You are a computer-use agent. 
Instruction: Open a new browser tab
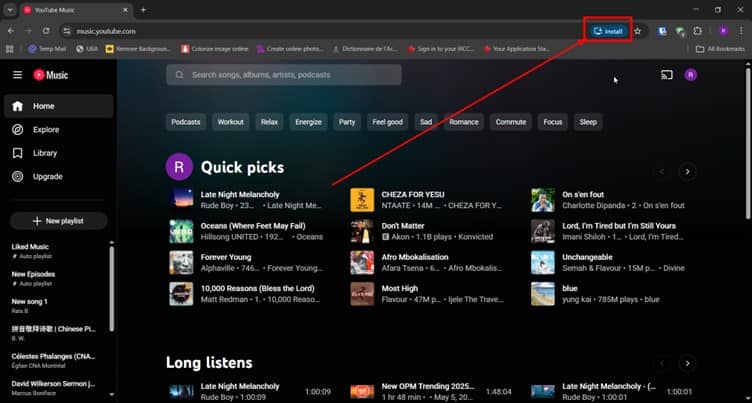click(143, 10)
